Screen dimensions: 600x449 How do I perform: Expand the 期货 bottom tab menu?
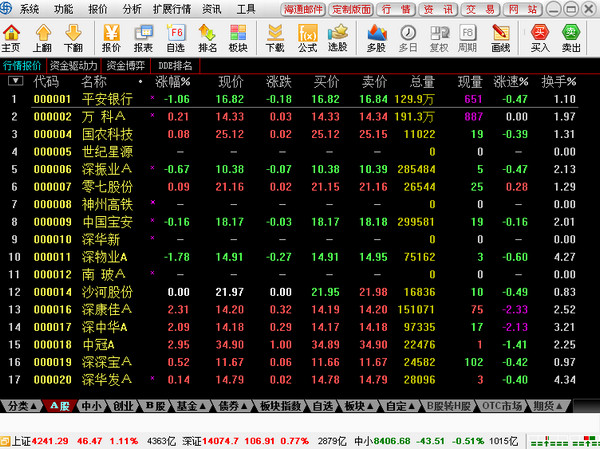point(548,406)
